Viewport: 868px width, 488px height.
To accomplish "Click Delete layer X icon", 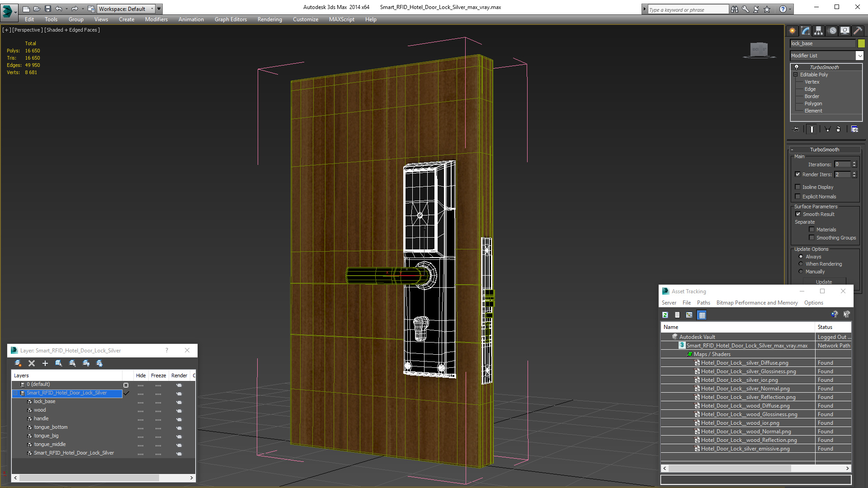I will point(32,363).
